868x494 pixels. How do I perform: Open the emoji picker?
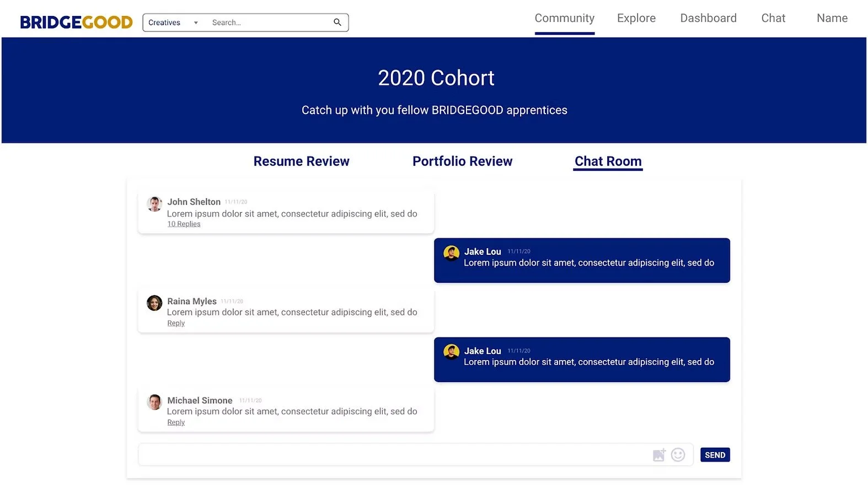[678, 455]
